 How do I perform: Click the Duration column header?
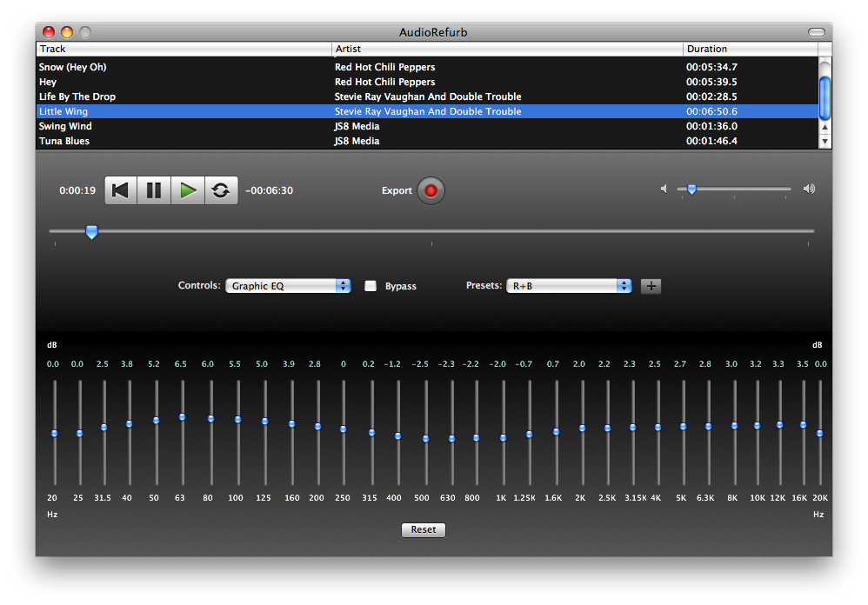pyautogui.click(x=751, y=49)
